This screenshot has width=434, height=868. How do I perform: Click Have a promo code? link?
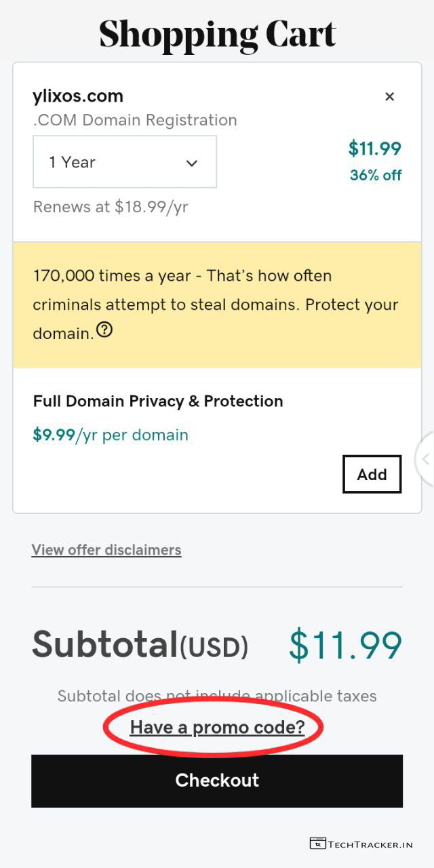[x=217, y=728]
